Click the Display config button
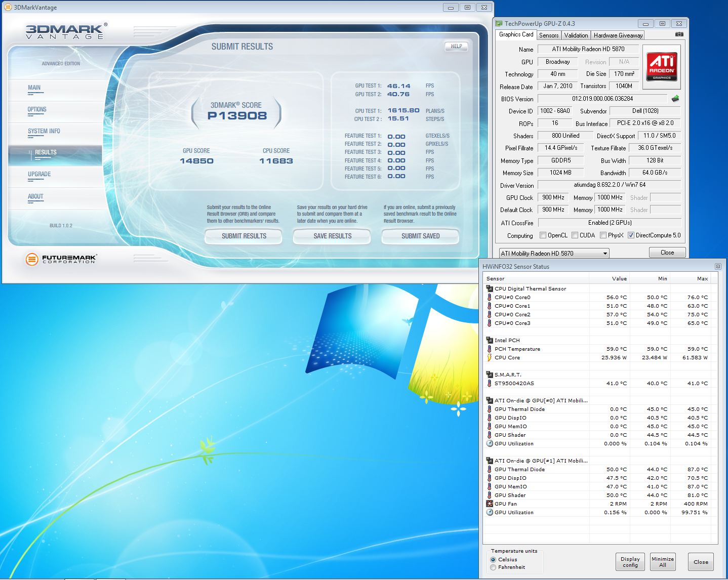 tap(630, 562)
